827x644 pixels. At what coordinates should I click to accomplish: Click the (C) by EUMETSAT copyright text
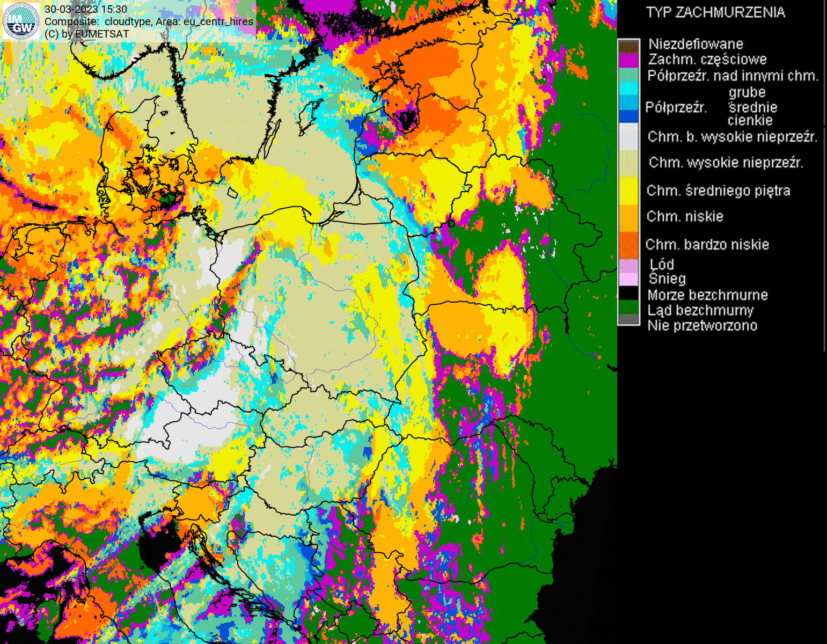click(87, 34)
